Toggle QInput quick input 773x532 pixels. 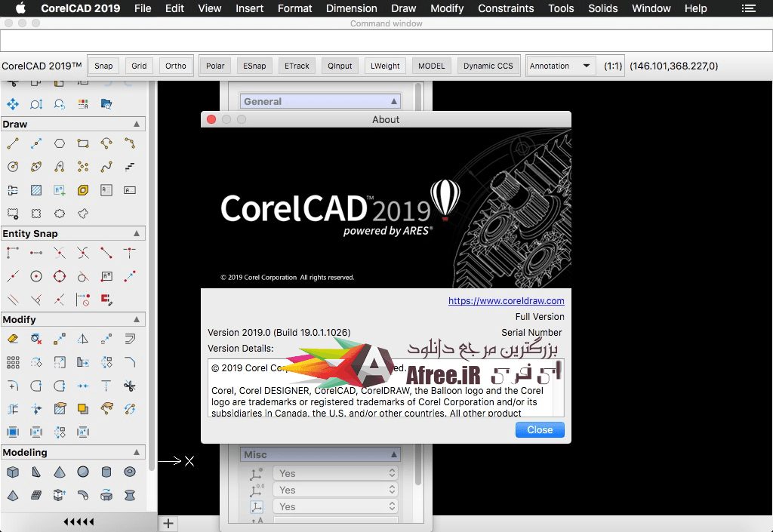[x=340, y=66]
